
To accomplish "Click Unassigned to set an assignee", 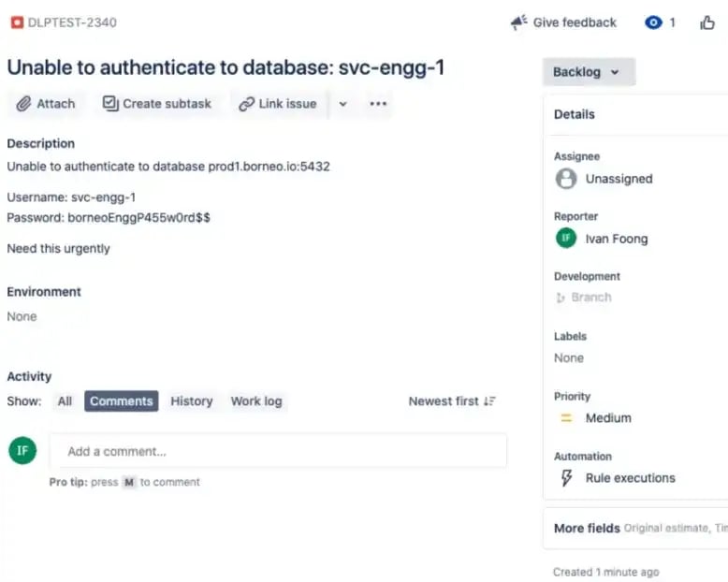I will pos(619,179).
